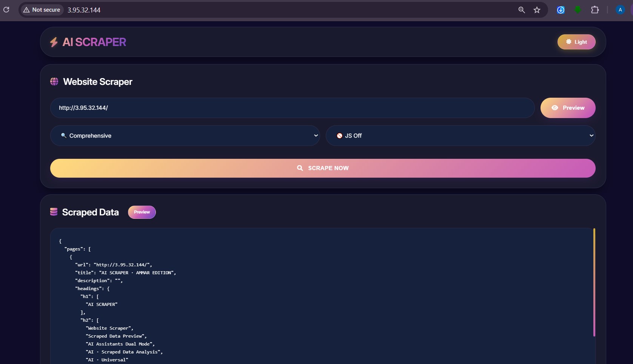Click the "AI Assistants Dual Mode" JSON entry
This screenshot has height=364, width=633.
coord(120,344)
